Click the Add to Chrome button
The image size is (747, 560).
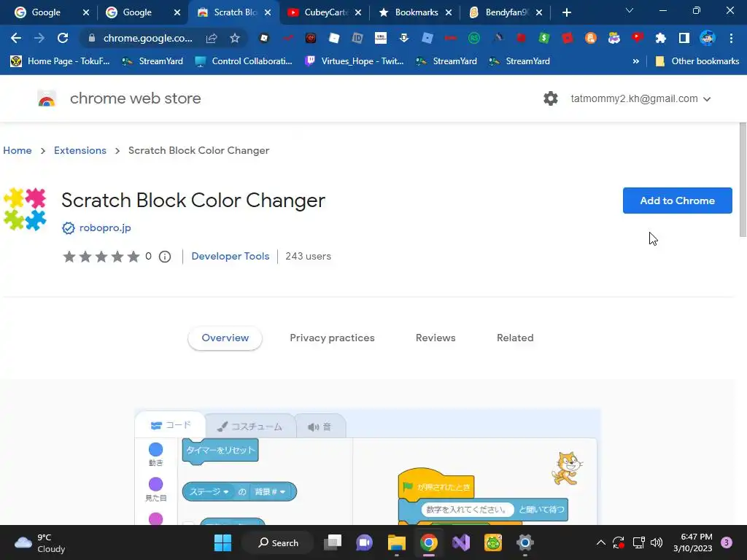(x=677, y=201)
